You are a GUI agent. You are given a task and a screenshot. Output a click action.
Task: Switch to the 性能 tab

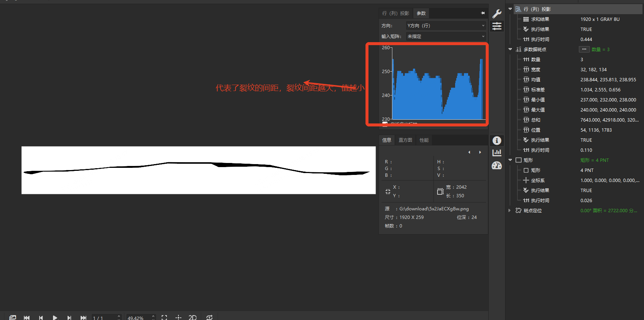(424, 140)
